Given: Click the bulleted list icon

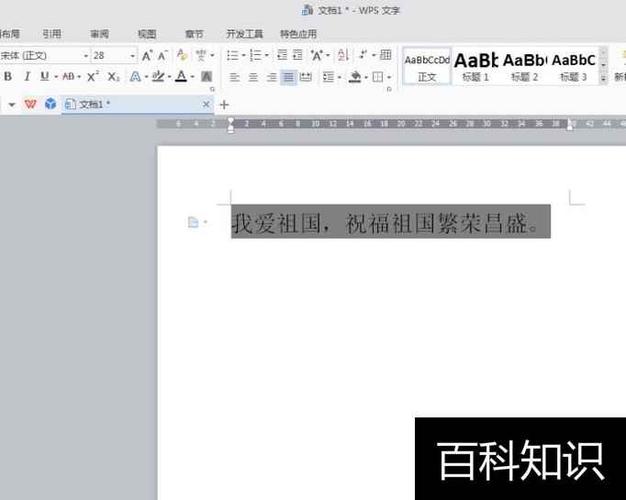Looking at the screenshot, I should point(232,55).
